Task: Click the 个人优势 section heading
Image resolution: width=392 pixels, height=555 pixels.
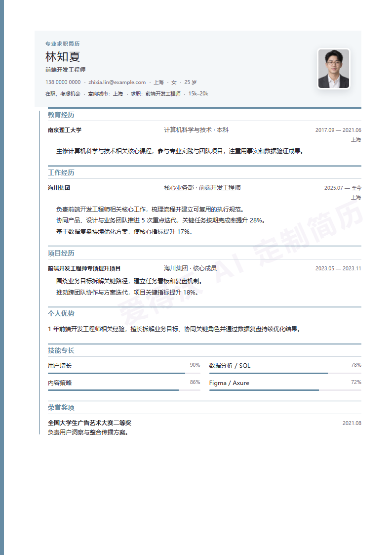Action: [x=61, y=313]
